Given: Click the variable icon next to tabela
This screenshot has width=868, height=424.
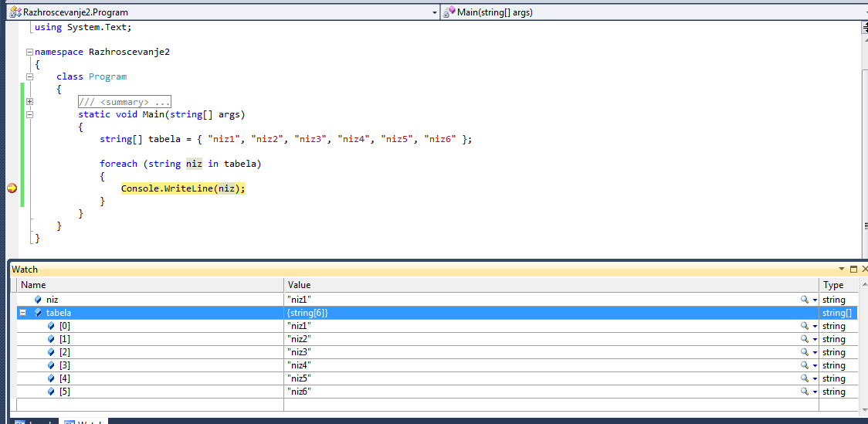Looking at the screenshot, I should (x=39, y=313).
